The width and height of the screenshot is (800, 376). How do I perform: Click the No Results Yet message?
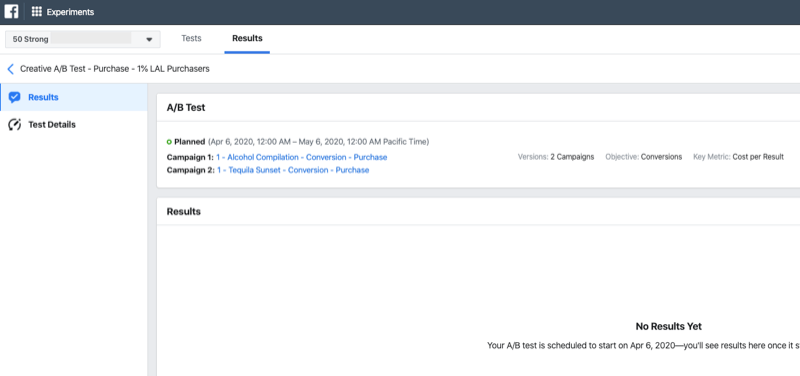(x=668, y=326)
